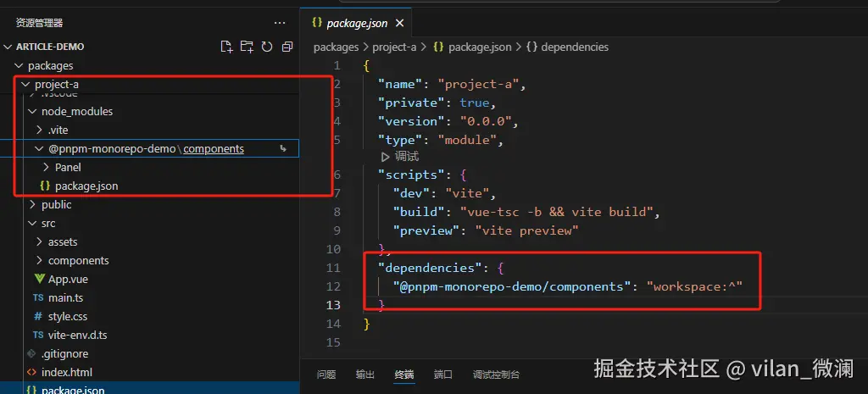Screen dimensions: 868x394
Task: Click the braces icon of package.json under Panel
Action: coord(45,186)
